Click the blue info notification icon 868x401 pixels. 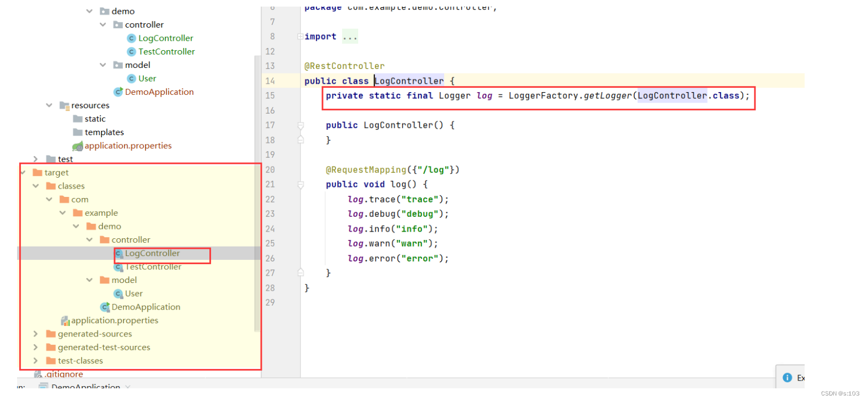pyautogui.click(x=787, y=377)
